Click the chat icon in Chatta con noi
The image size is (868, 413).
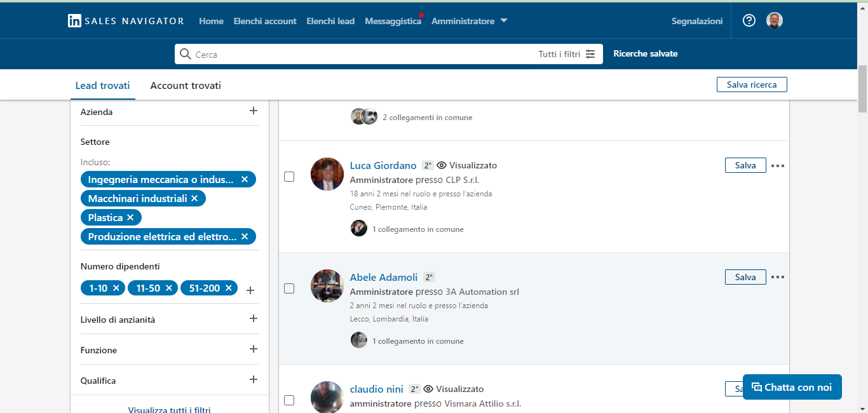pyautogui.click(x=756, y=387)
